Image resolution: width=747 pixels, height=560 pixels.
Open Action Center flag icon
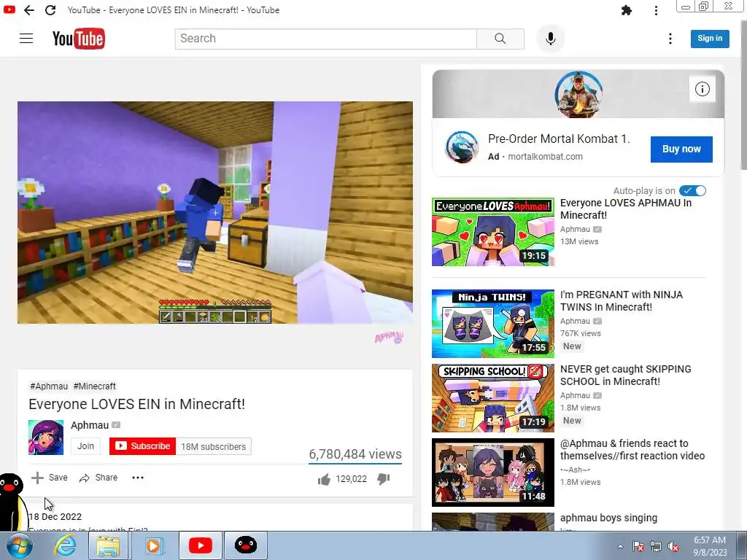tap(638, 547)
